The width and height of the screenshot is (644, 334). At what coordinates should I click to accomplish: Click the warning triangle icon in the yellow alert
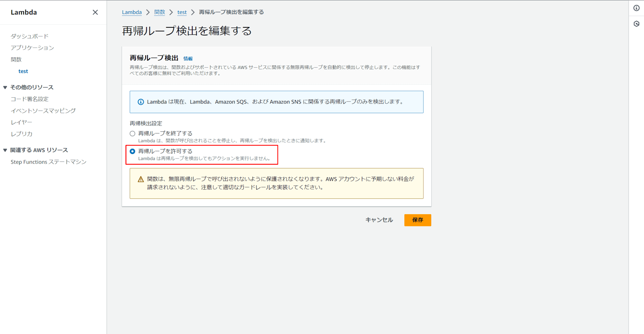pyautogui.click(x=141, y=179)
